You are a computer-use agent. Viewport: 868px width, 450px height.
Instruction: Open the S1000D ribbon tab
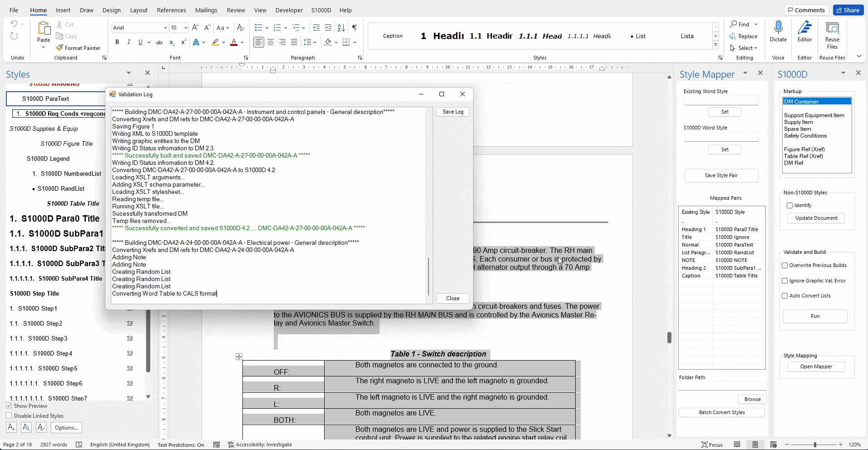tap(321, 10)
